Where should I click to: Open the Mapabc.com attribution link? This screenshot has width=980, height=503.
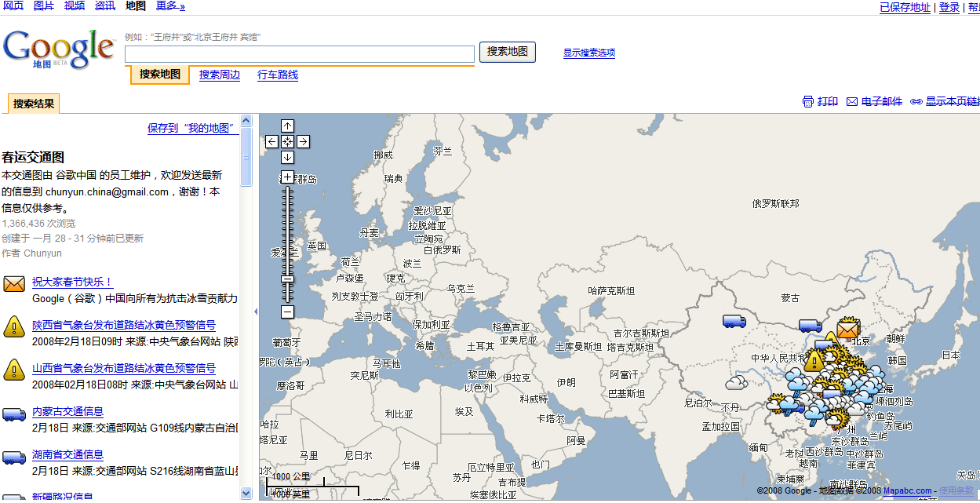(x=908, y=491)
